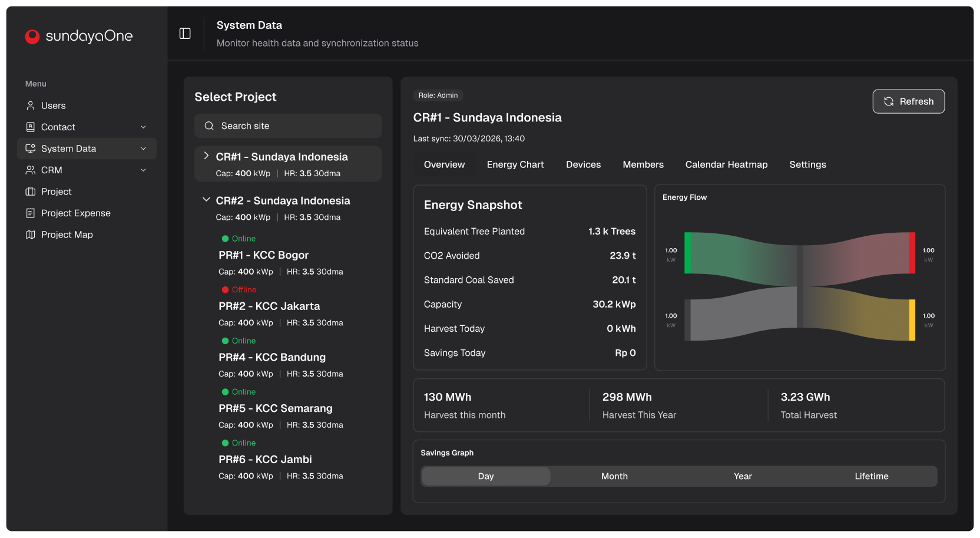Go to the Settings tab
Viewport: 980px width, 538px height.
point(807,164)
